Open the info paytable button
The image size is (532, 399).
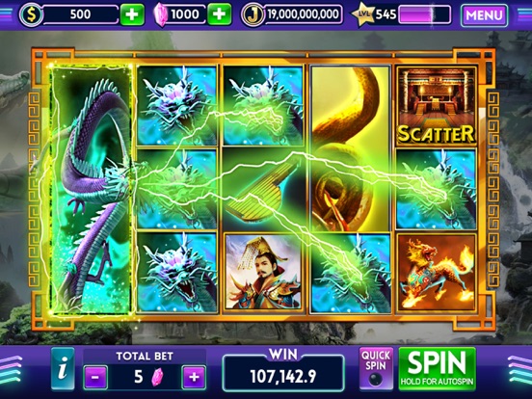[x=63, y=369]
